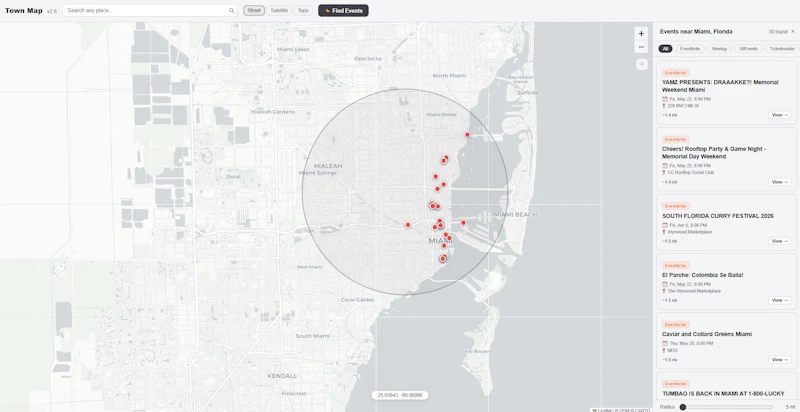Click the Fri, Jun 5 date text
This screenshot has width=800, height=412.
[x=688, y=225]
